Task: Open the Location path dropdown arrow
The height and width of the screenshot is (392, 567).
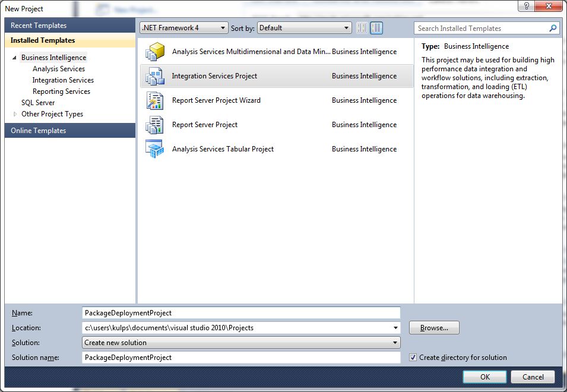Action: click(395, 328)
